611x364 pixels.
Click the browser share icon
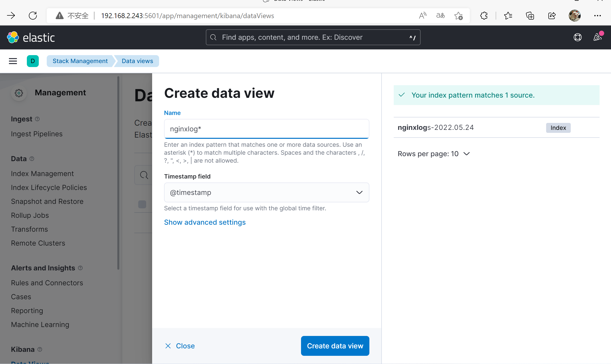click(552, 16)
